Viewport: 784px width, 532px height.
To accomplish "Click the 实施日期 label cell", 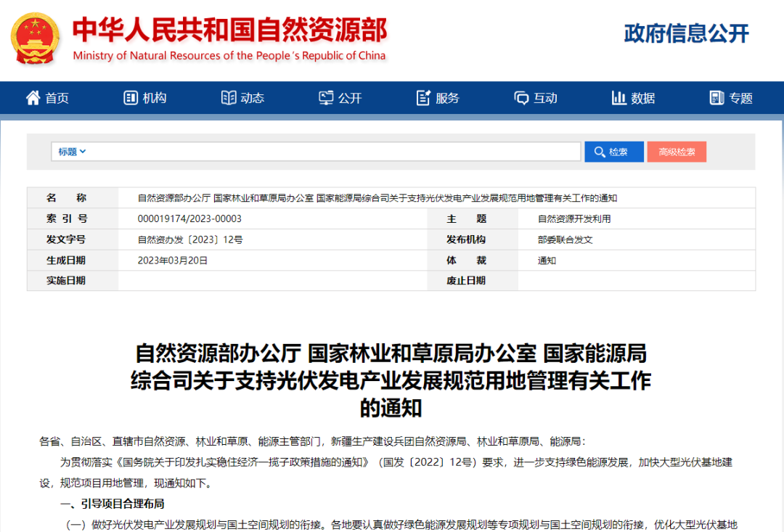I will tap(73, 280).
